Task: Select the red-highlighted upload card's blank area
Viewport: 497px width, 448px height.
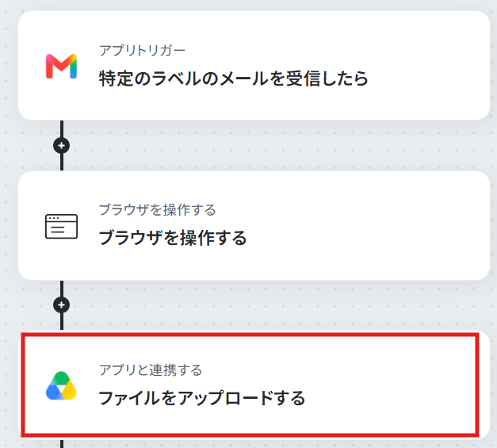Action: (x=390, y=385)
